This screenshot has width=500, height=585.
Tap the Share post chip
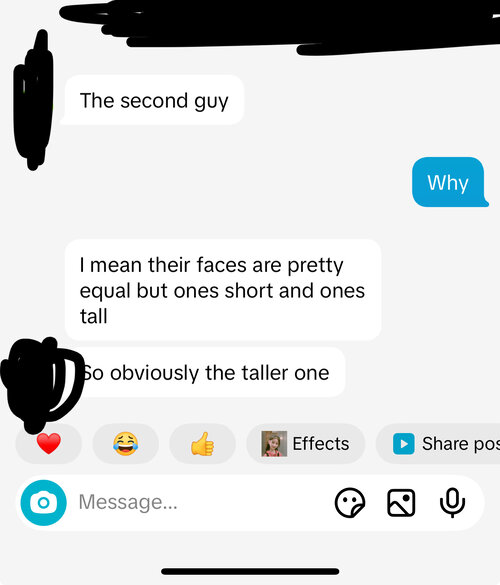pyautogui.click(x=438, y=444)
